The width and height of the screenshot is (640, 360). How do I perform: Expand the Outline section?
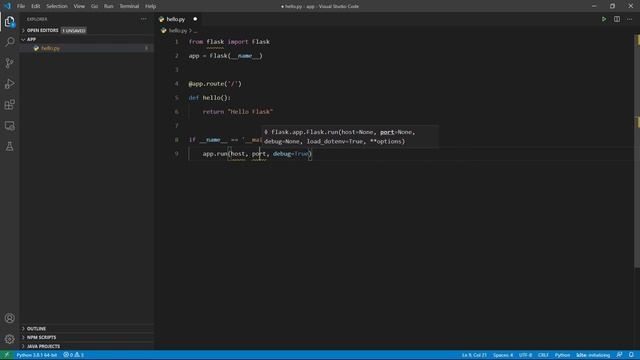87,329
